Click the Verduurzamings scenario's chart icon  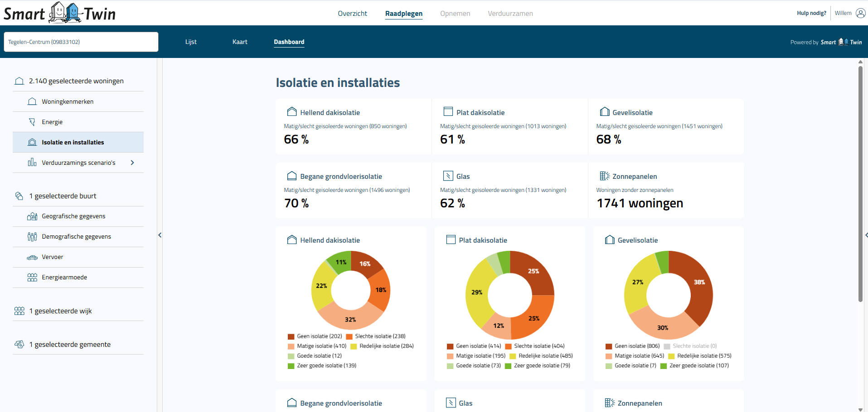point(32,163)
